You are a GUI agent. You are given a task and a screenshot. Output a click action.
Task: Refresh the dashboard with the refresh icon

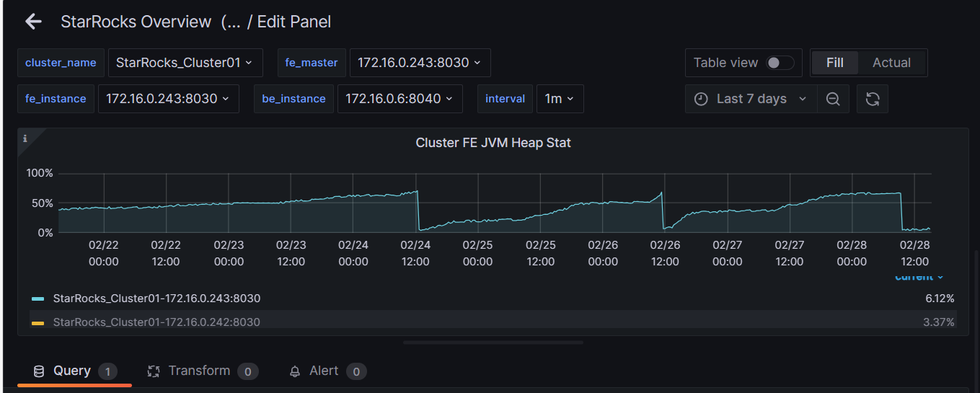873,99
